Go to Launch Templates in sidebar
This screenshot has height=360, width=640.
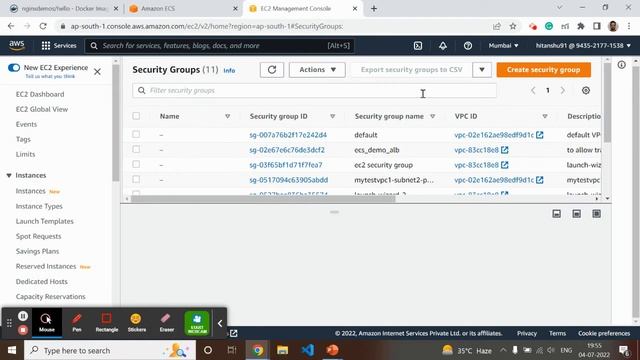[44, 221]
